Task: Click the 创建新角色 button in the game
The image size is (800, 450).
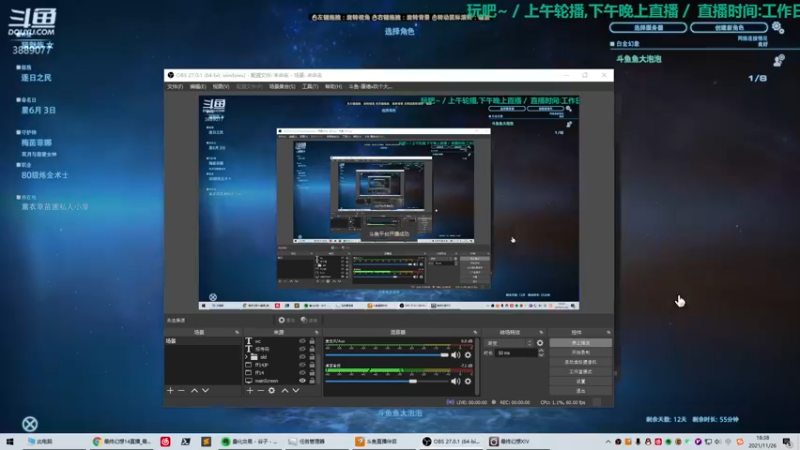Action: (x=729, y=28)
